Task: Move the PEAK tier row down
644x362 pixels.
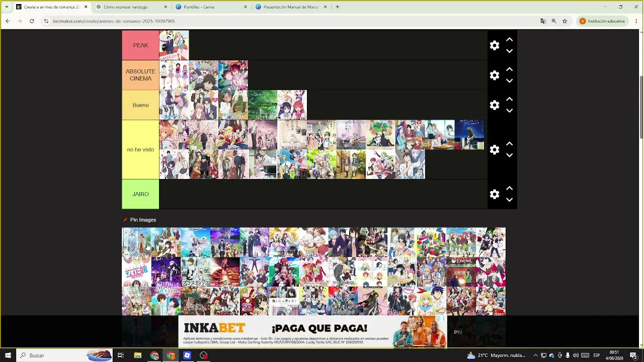Action: (509, 51)
